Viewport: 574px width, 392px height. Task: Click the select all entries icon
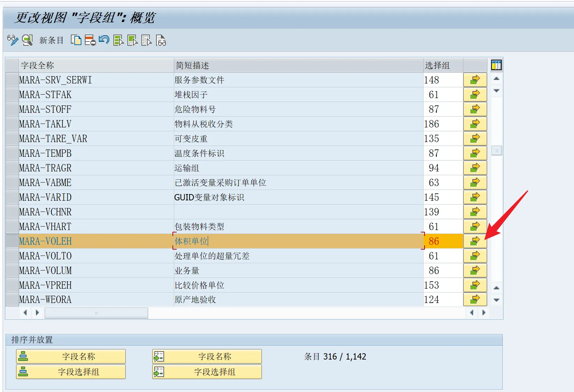pos(118,40)
